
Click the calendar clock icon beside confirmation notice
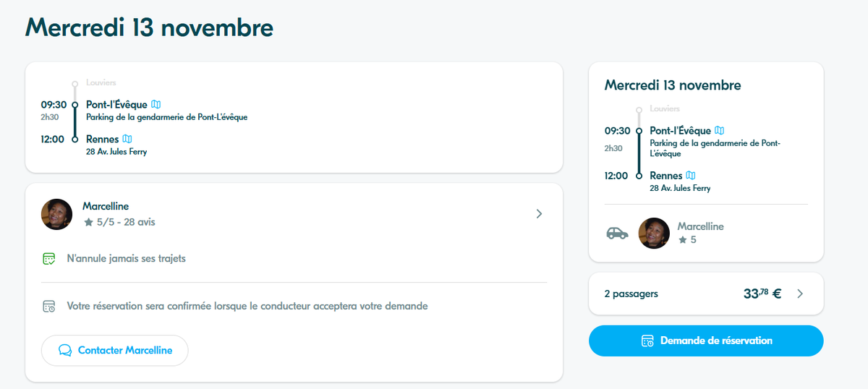pyautogui.click(x=49, y=306)
